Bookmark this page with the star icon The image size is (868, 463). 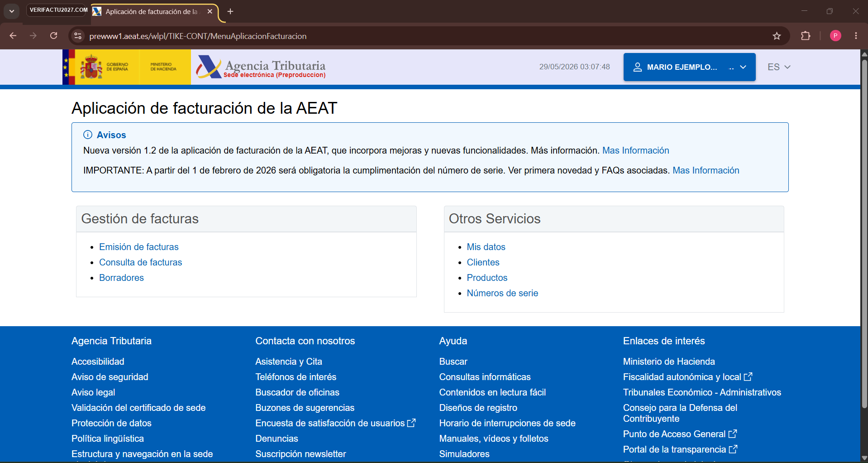click(777, 36)
